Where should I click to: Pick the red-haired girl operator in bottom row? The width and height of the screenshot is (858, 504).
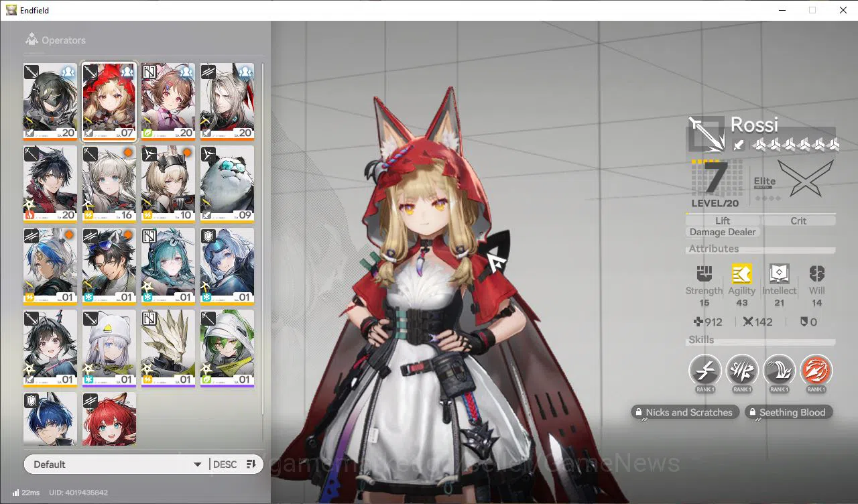click(x=109, y=419)
